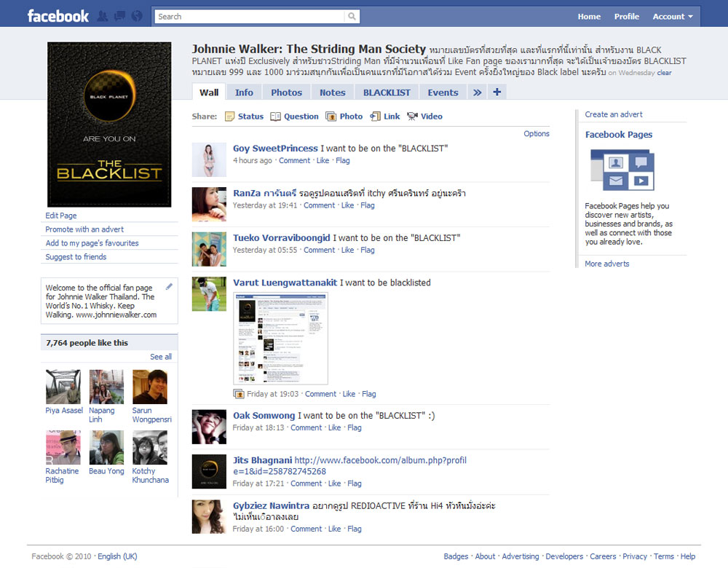Open Badges footer link
Screen dimensions: 728x568
(456, 556)
